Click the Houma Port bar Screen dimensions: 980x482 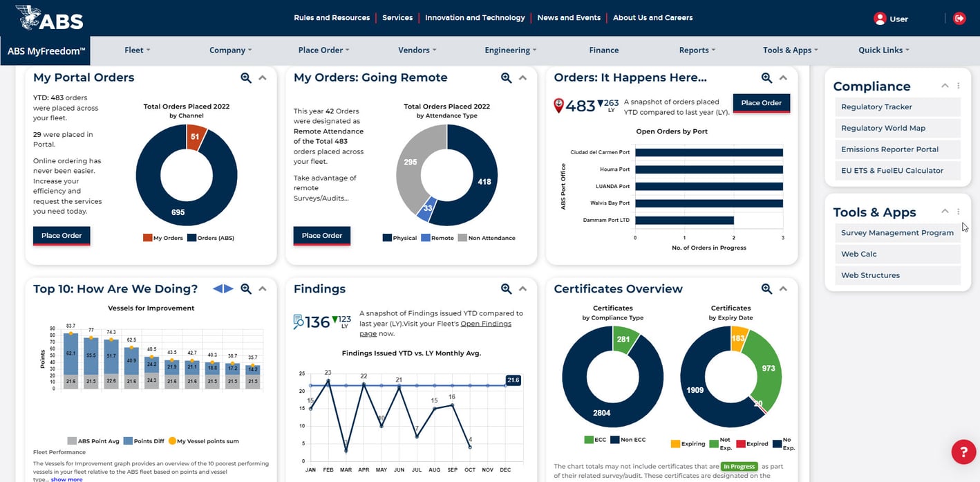click(709, 169)
